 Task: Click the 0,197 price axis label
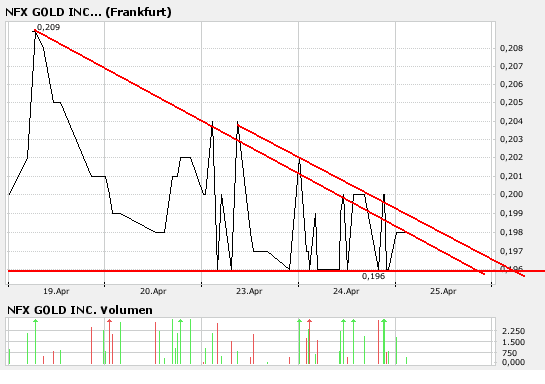click(x=511, y=251)
